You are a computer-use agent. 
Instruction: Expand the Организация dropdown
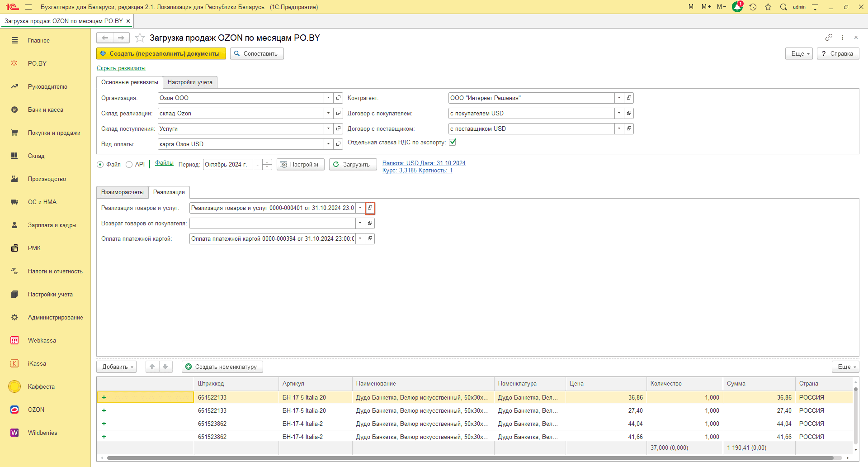click(x=329, y=98)
